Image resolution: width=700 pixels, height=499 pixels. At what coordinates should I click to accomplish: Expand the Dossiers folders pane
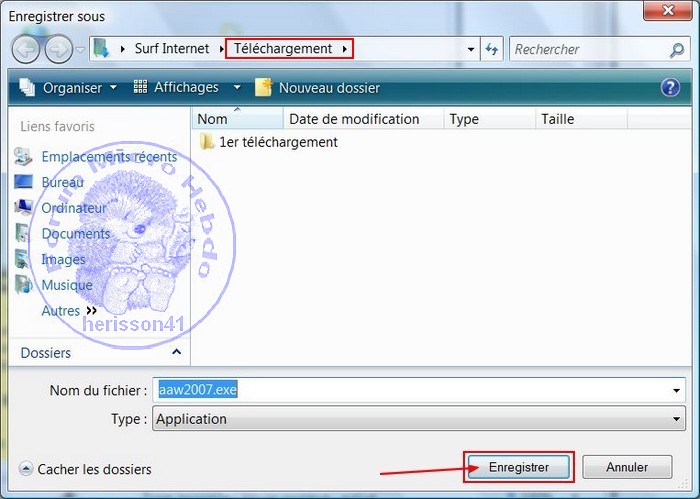point(177,352)
